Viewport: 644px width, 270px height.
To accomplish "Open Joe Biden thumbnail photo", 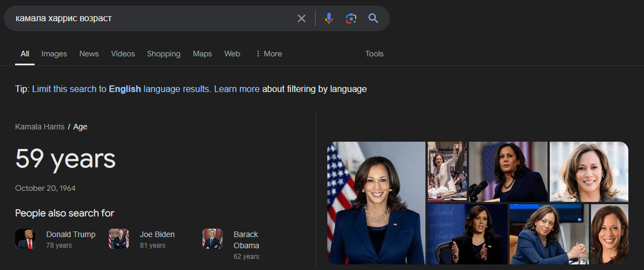I will pos(119,239).
